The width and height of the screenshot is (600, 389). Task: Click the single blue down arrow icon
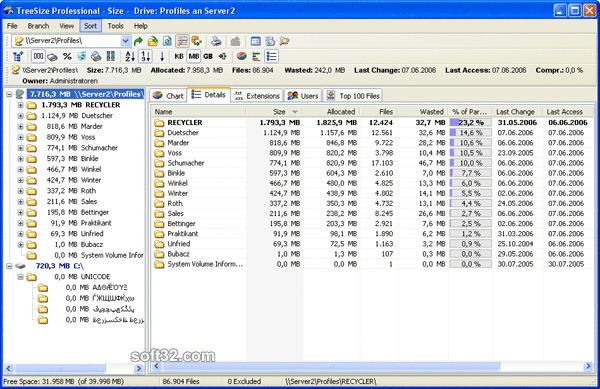162,57
